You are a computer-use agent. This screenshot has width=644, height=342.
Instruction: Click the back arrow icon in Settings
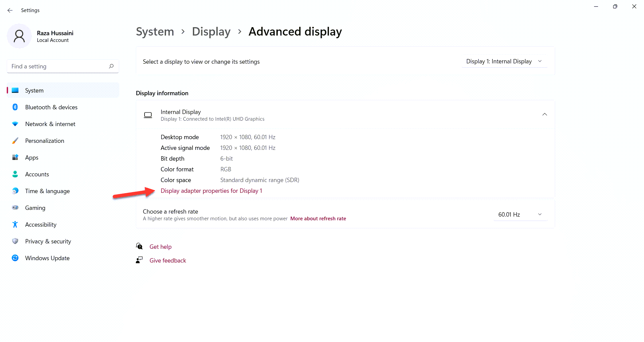pos(10,10)
